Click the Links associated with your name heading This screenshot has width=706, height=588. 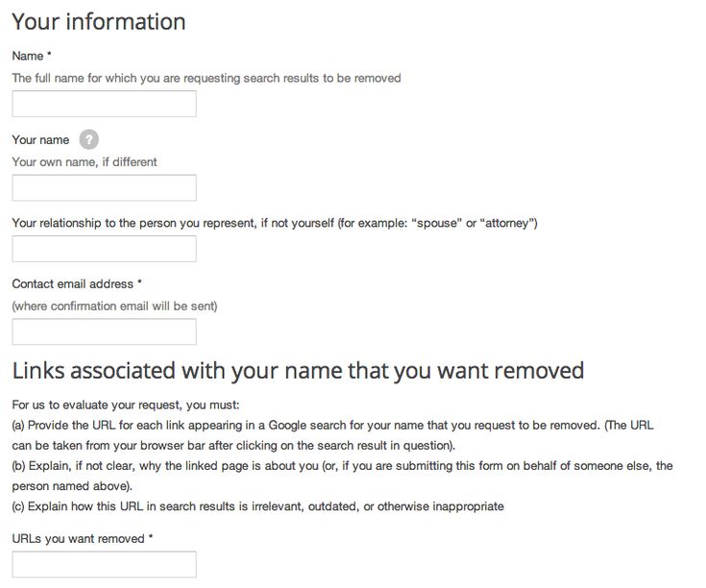(298, 371)
